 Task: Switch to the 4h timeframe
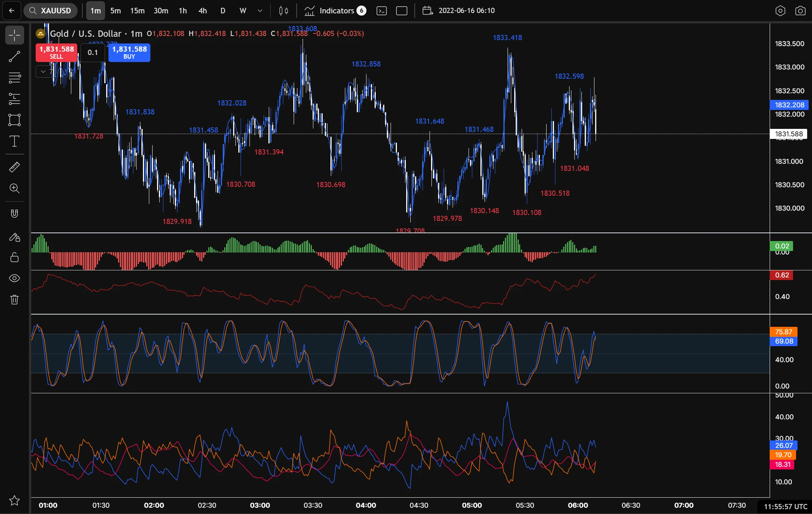(203, 11)
